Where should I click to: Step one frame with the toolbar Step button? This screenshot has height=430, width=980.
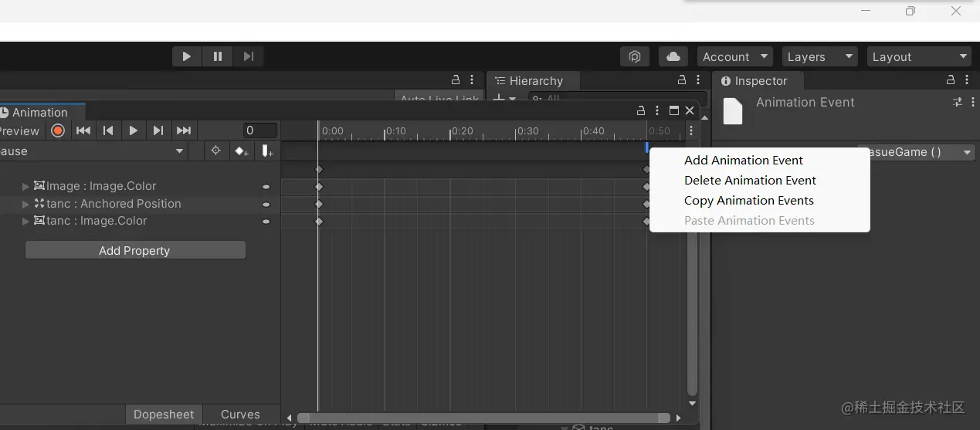(x=249, y=56)
